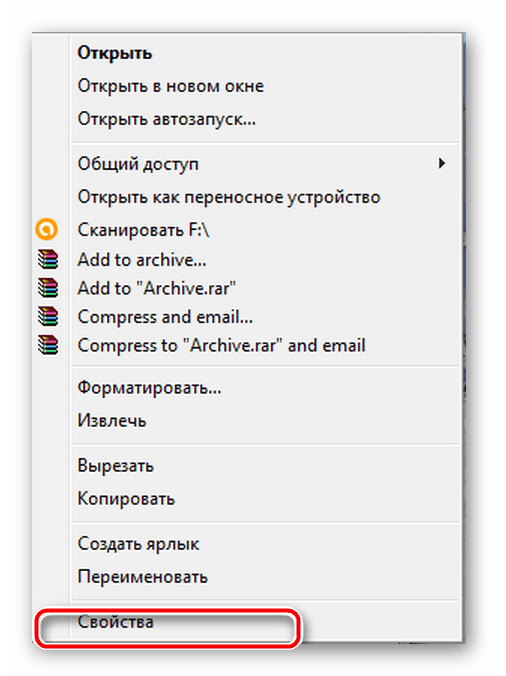The height and width of the screenshot is (676, 506).
Task: Click the Avast scan icon beside Сканировать F:\
Action: tap(47, 229)
